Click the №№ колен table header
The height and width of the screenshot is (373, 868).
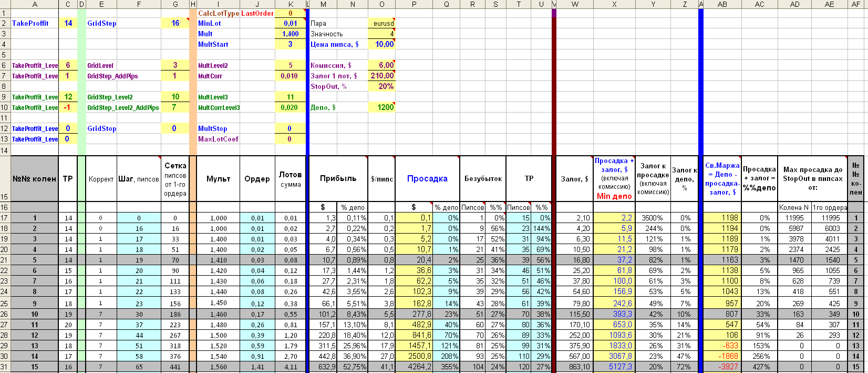[x=35, y=179]
